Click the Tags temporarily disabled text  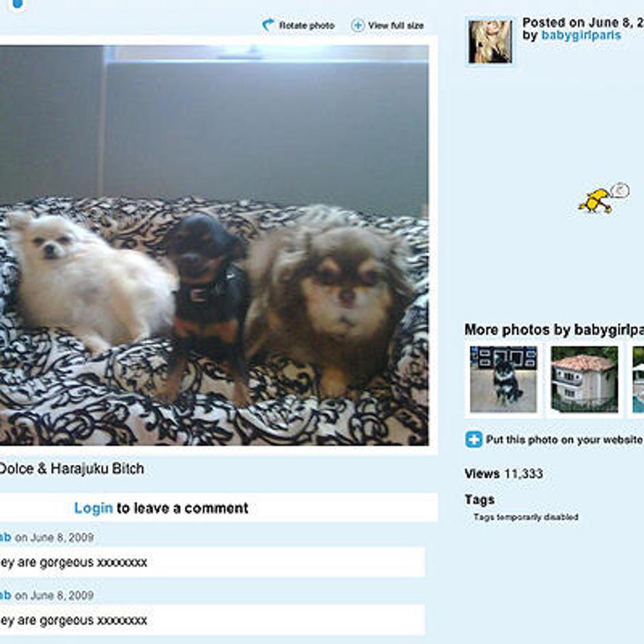click(526, 517)
